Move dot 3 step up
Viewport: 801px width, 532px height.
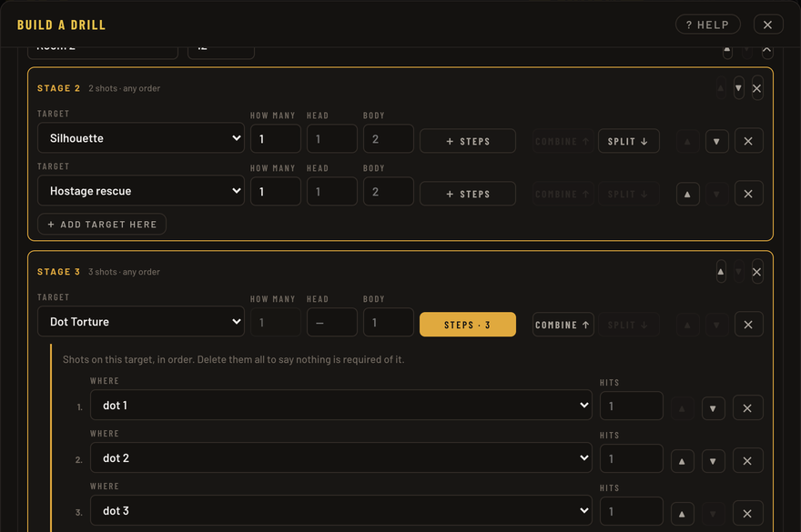click(682, 513)
